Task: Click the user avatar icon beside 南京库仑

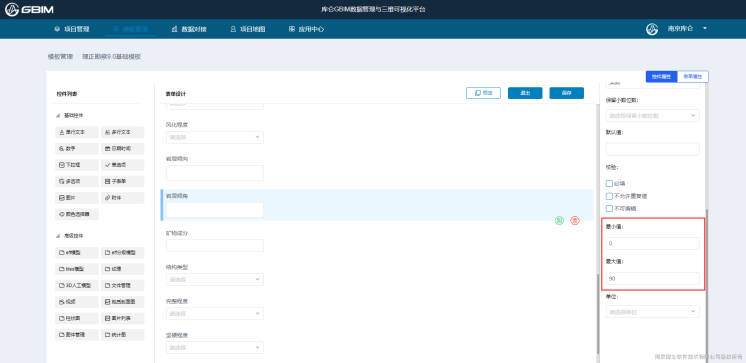Action: click(x=652, y=29)
